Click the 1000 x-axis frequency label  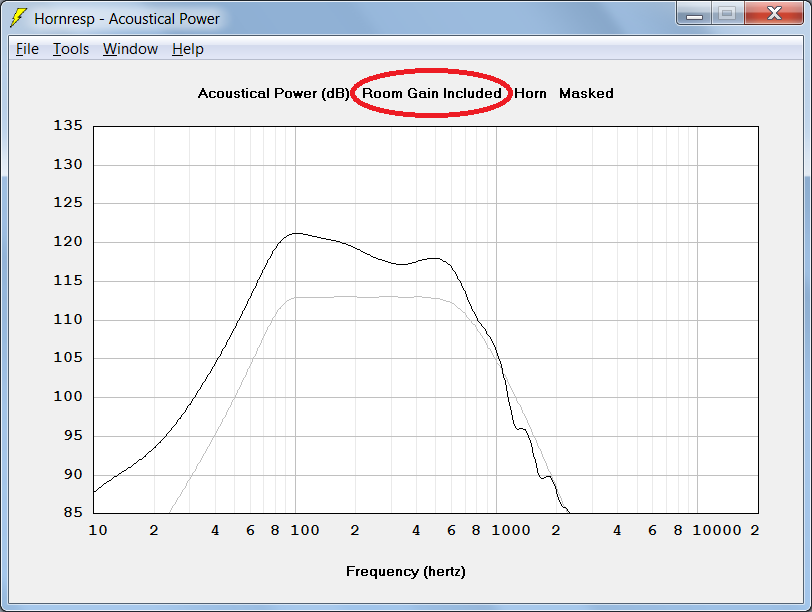point(511,530)
